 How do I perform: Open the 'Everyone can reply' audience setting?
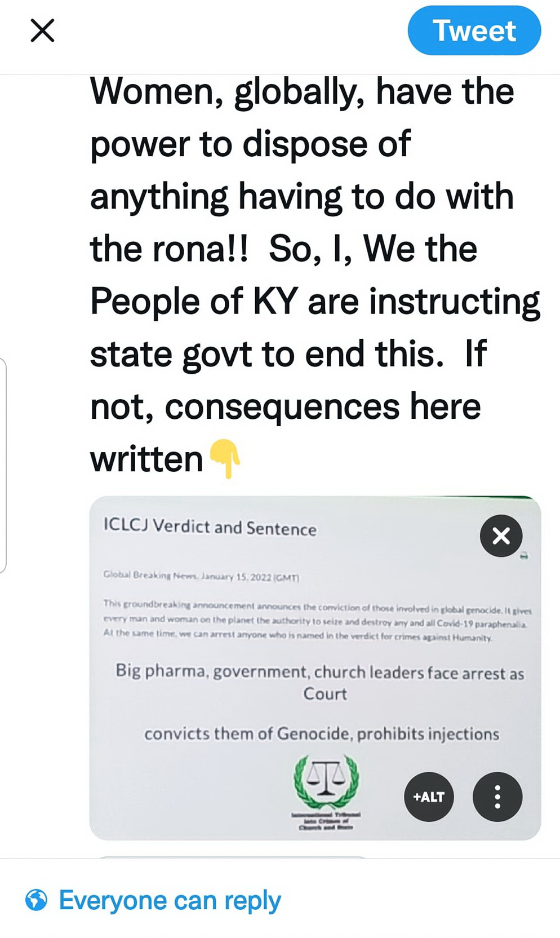(169, 900)
